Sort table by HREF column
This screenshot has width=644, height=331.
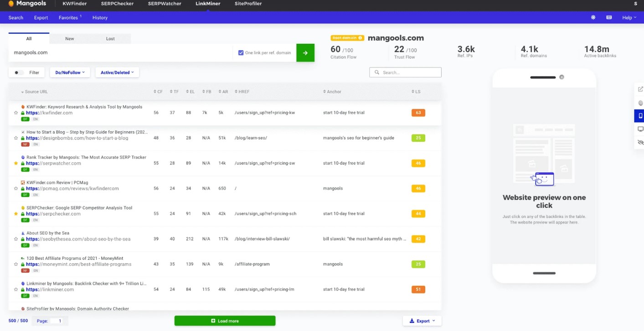pyautogui.click(x=242, y=92)
